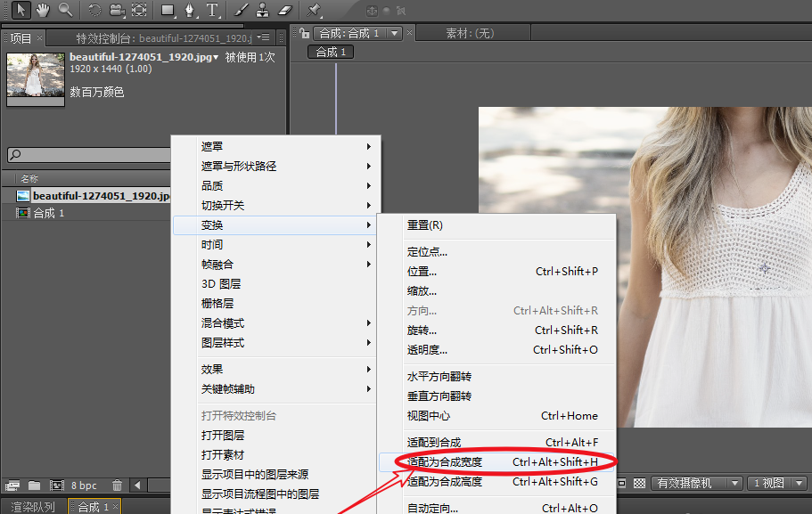Open the project panel options menu
Image resolution: width=812 pixels, height=514 pixels.
(264, 37)
